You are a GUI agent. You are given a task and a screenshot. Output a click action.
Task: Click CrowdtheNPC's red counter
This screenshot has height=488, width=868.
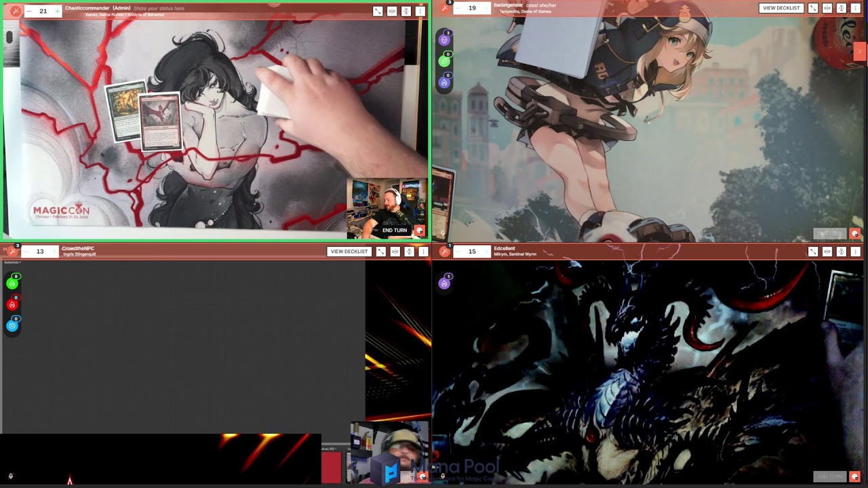12,304
